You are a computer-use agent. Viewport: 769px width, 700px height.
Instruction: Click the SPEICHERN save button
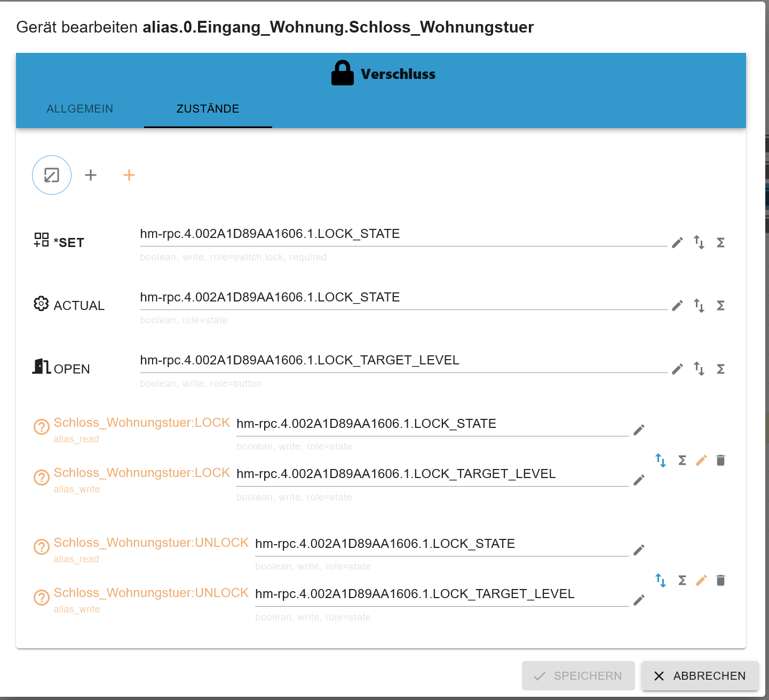(578, 676)
